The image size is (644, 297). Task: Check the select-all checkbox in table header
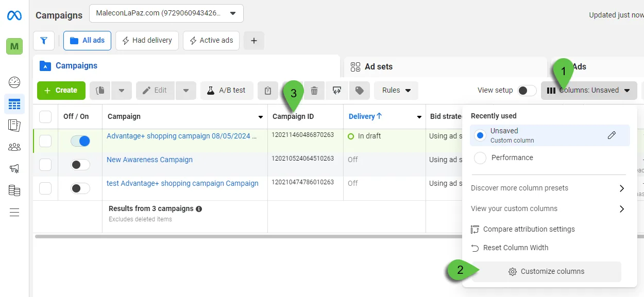coord(45,117)
